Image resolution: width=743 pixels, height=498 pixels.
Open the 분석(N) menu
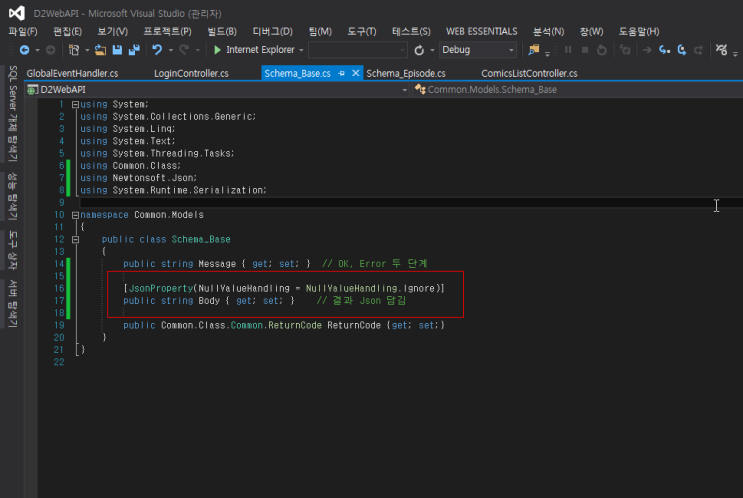pyautogui.click(x=548, y=32)
